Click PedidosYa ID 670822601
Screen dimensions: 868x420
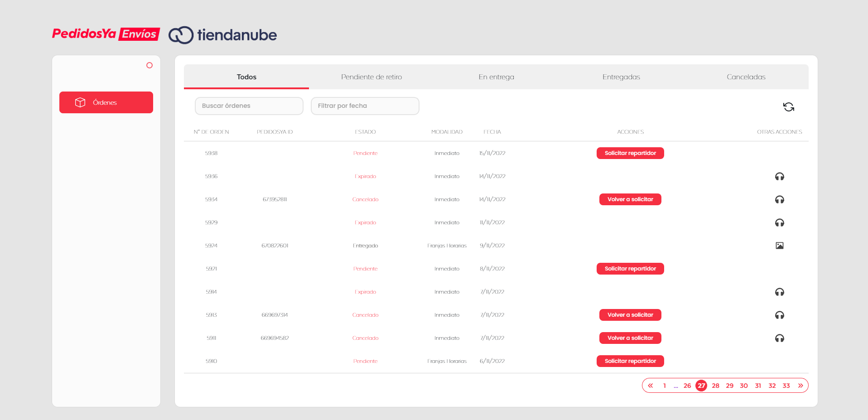275,246
